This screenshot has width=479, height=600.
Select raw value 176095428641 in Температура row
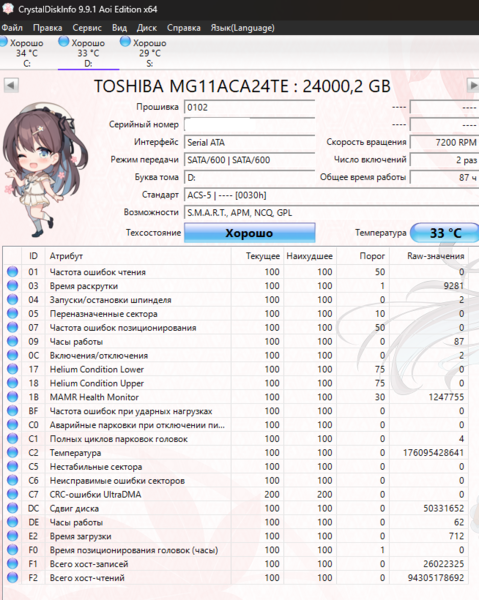433,453
